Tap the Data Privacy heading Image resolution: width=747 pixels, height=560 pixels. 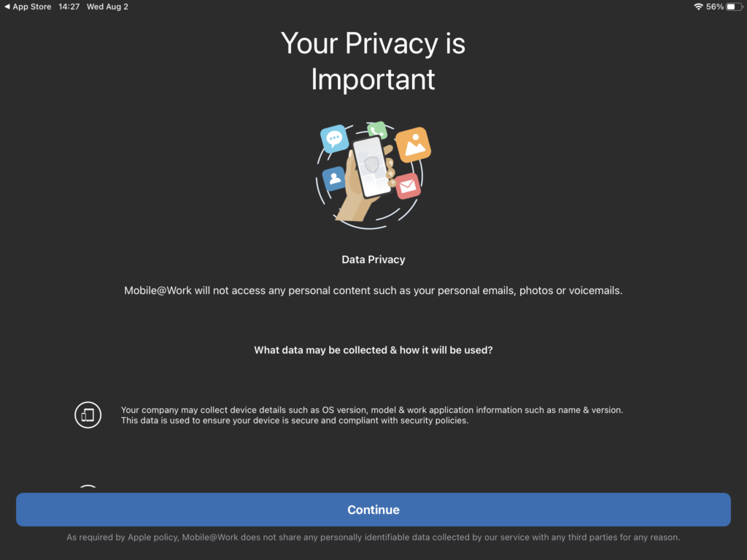(x=373, y=260)
